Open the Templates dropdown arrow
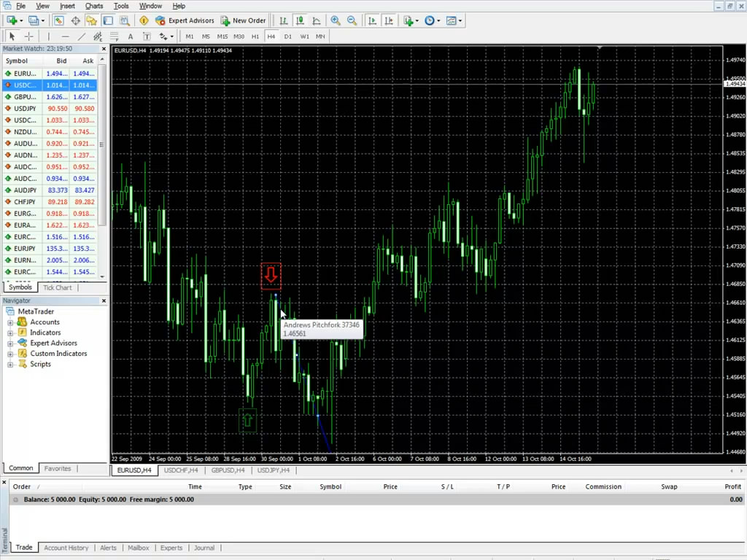 (460, 20)
